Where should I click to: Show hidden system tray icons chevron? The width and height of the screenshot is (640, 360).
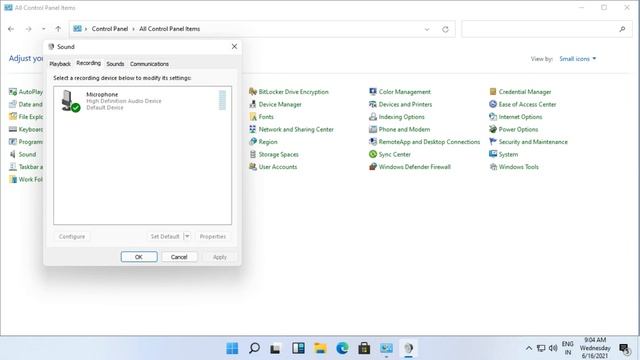[529, 348]
